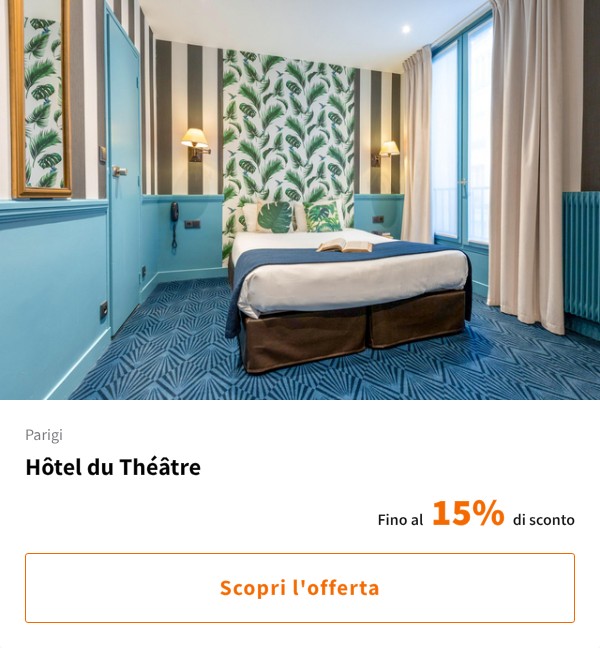Click the wall telephone in the photo

pos(174,223)
